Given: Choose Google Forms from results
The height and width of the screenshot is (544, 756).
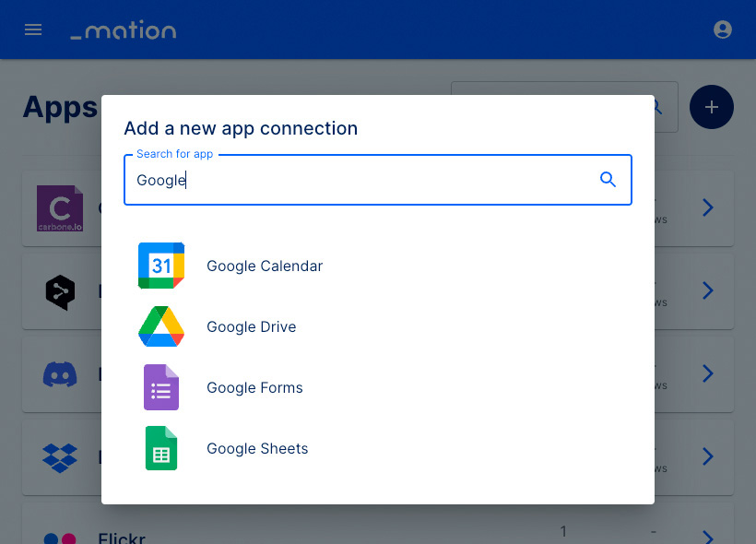Looking at the screenshot, I should tap(254, 387).
